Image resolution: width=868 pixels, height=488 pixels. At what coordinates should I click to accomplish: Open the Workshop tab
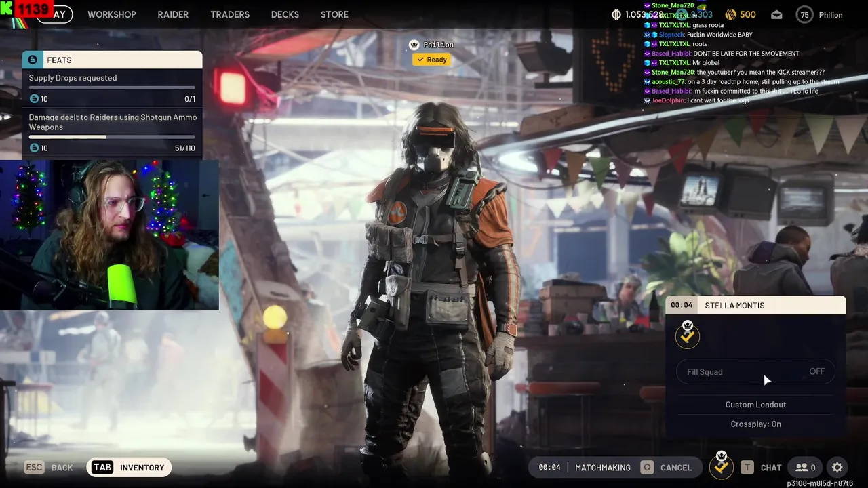click(111, 14)
